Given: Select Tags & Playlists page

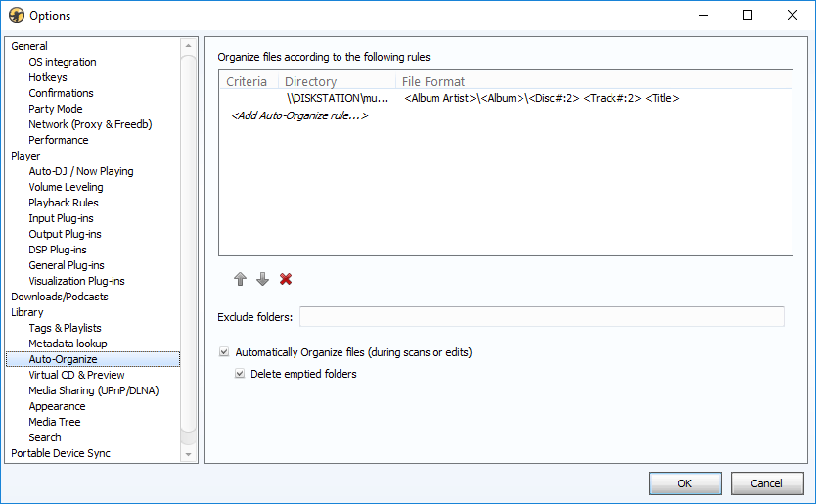Looking at the screenshot, I should (x=65, y=328).
